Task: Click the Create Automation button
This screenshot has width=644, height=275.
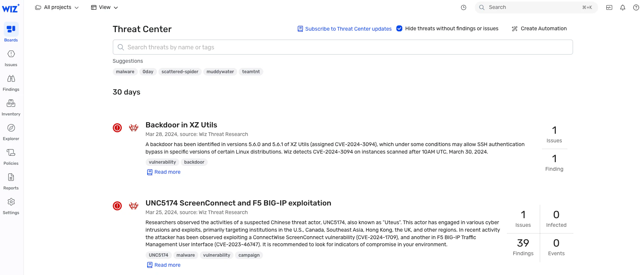Action: 539,29
